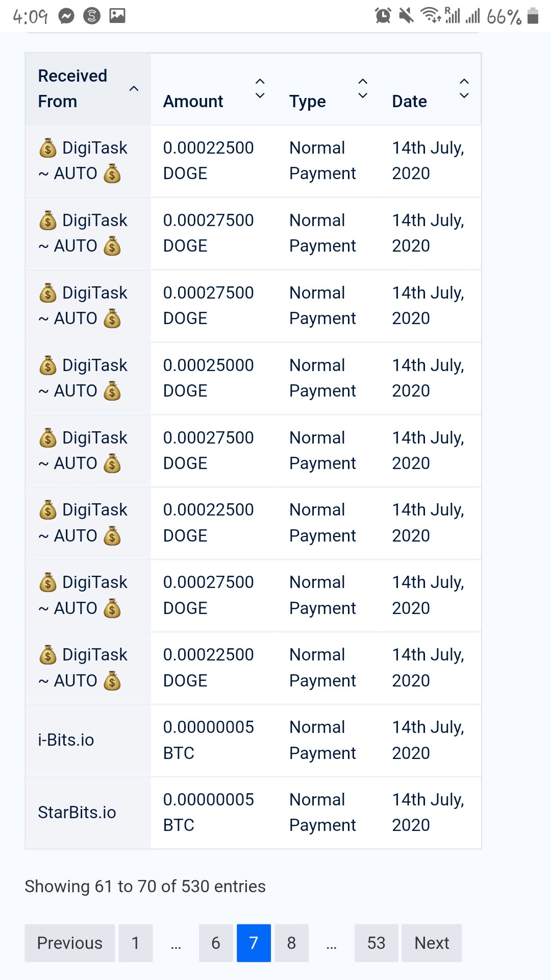Select the StarBits.io payment row
The width and height of the screenshot is (551, 980).
coord(253,813)
